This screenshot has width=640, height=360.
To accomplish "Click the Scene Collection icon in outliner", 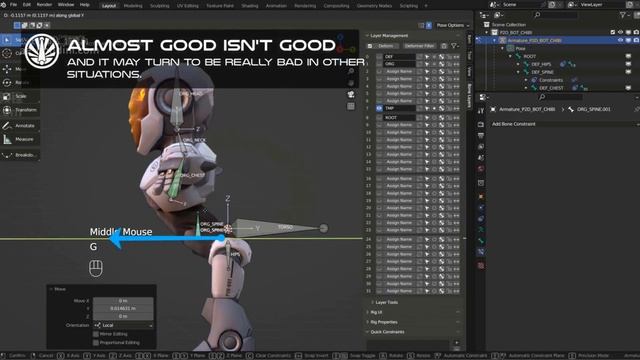I will (487, 25).
